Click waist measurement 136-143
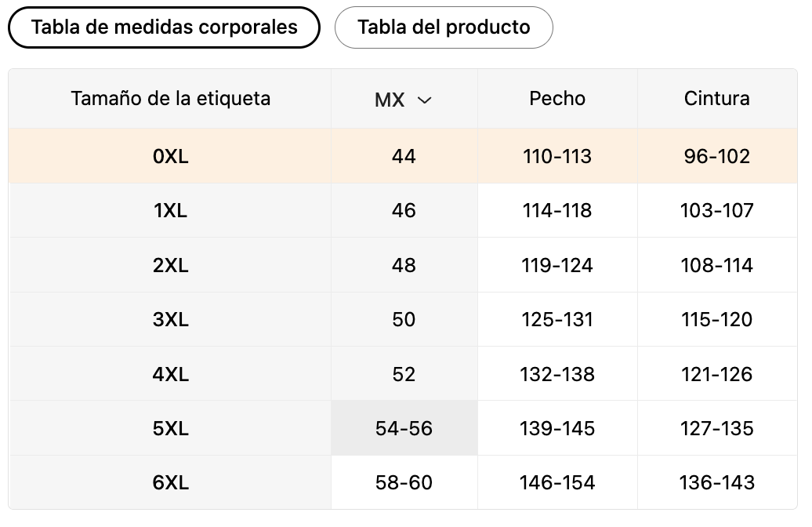The height and width of the screenshot is (527, 812). 716,483
